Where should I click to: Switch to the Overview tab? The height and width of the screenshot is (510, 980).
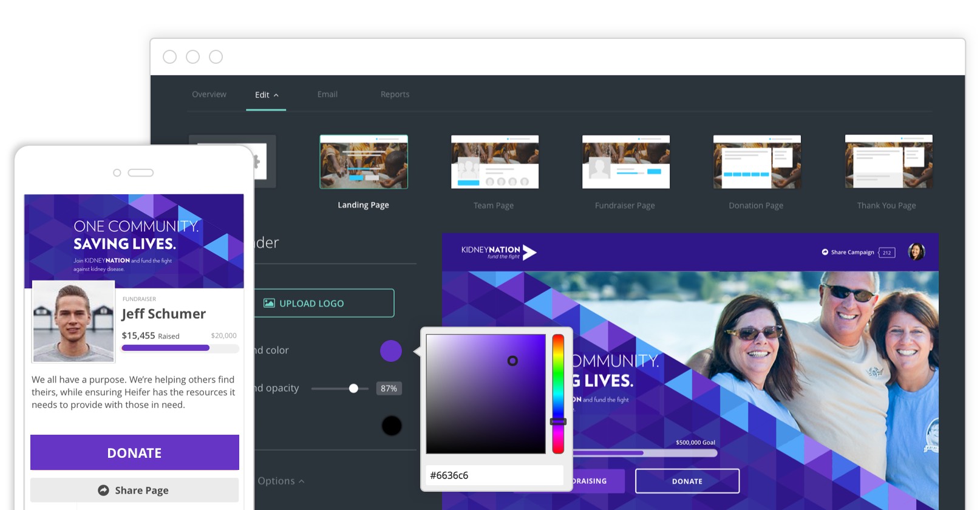(x=209, y=94)
